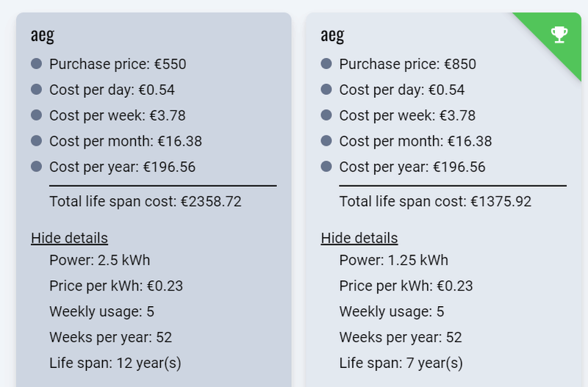Click Price per kWh in the right card

coord(406,285)
